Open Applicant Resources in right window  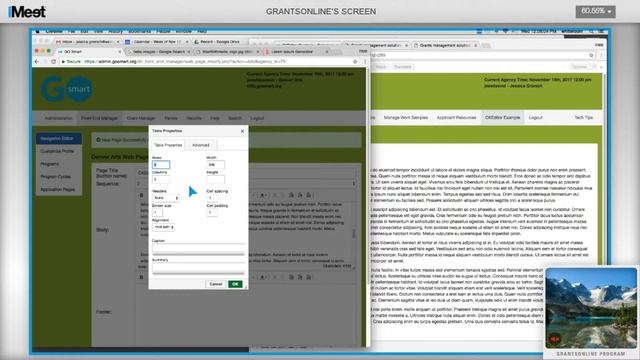456,117
